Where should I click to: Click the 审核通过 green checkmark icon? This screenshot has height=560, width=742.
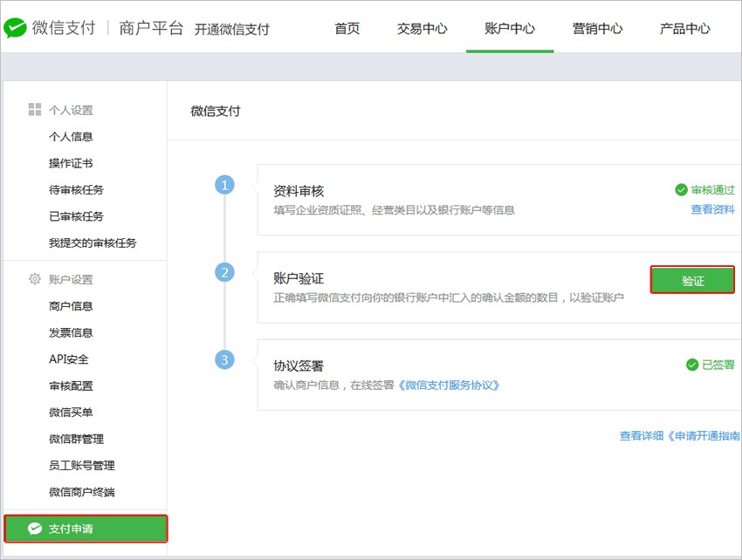coord(681,190)
